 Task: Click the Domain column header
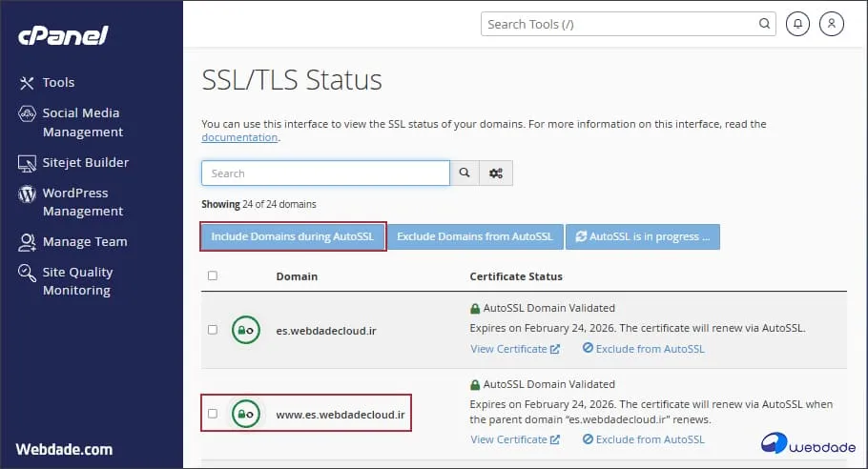[297, 276]
